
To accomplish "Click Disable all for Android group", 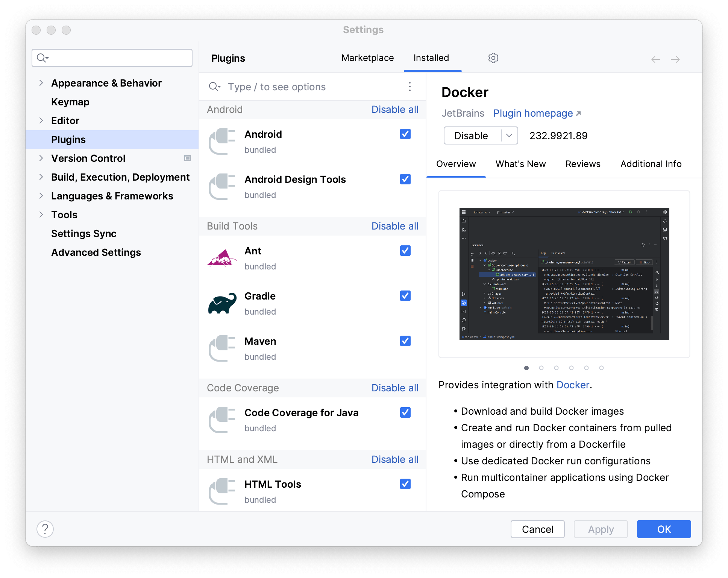I will 395,110.
